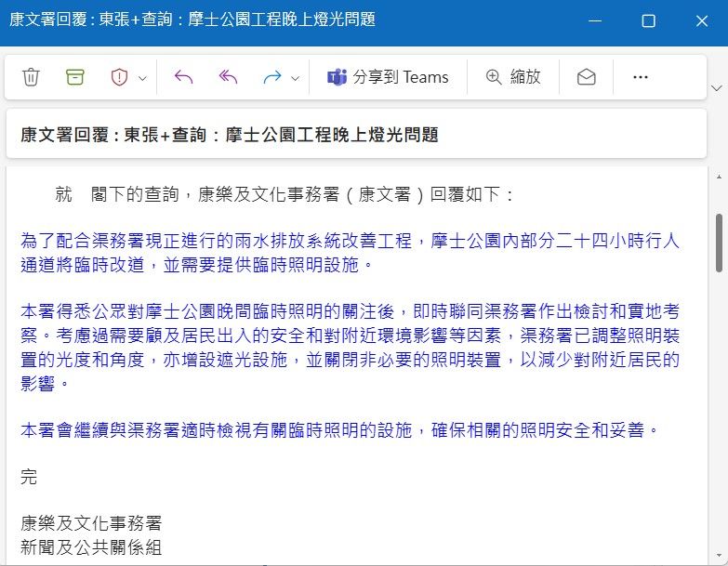Minimize the email window
This screenshot has width=728, height=566.
(596, 20)
